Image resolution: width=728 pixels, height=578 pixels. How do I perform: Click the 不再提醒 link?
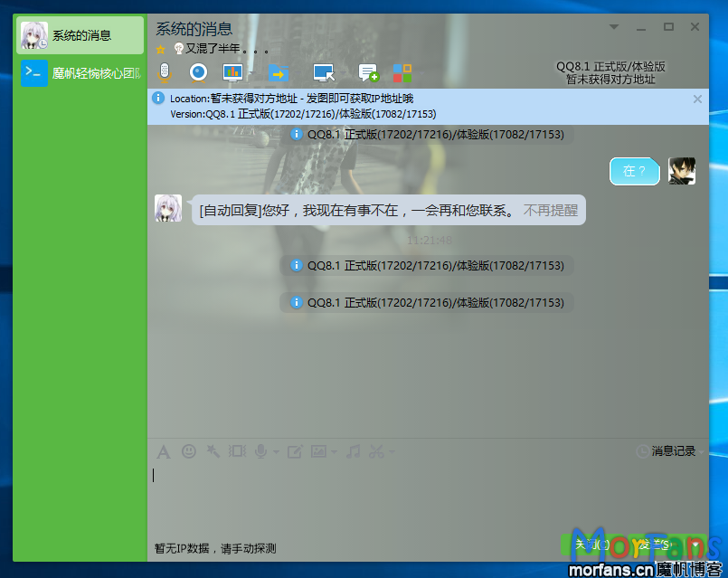tap(550, 211)
